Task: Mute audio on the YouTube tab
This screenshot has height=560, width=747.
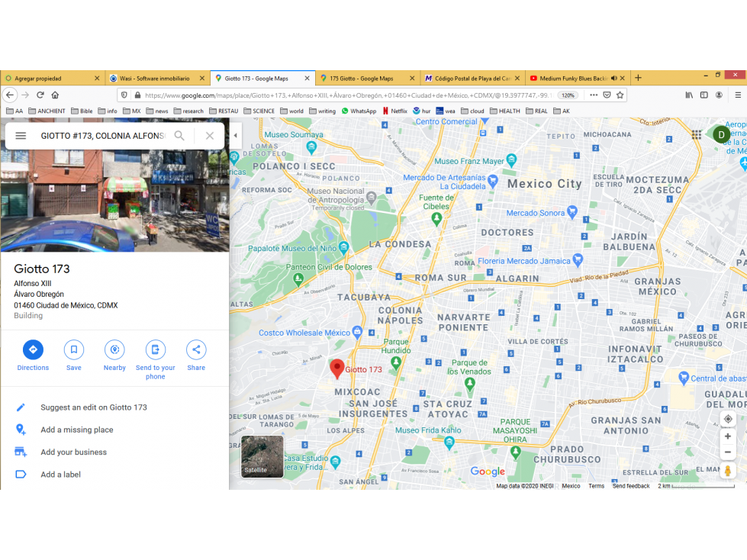Action: pyautogui.click(x=614, y=78)
